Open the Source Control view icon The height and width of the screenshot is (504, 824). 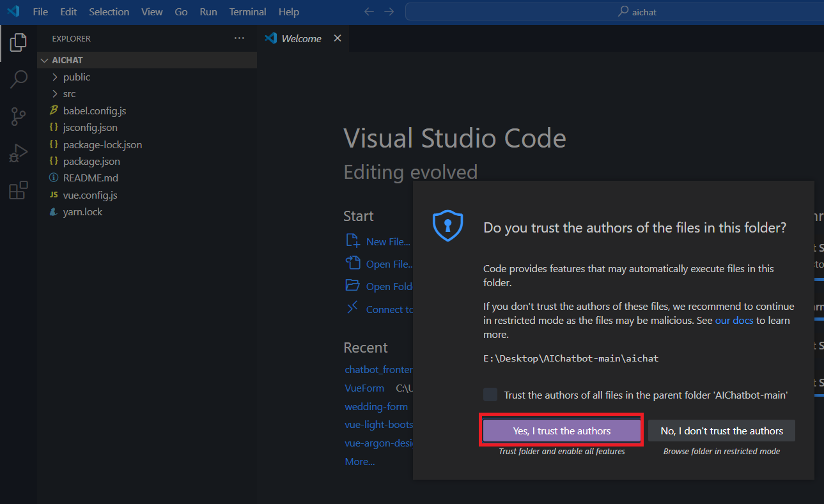pos(19,116)
